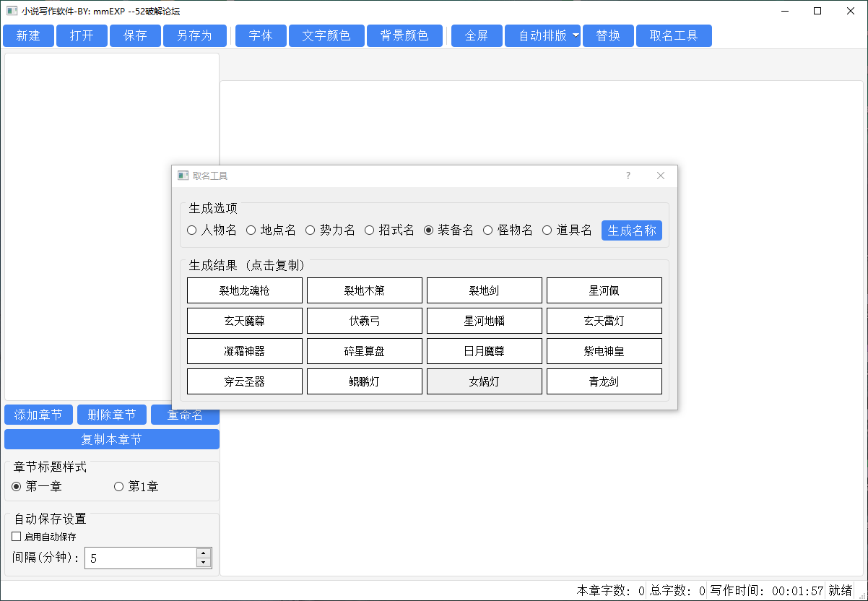Increase save interval with the up stepper arrow
Screen dimensions: 868x601
(x=203, y=553)
